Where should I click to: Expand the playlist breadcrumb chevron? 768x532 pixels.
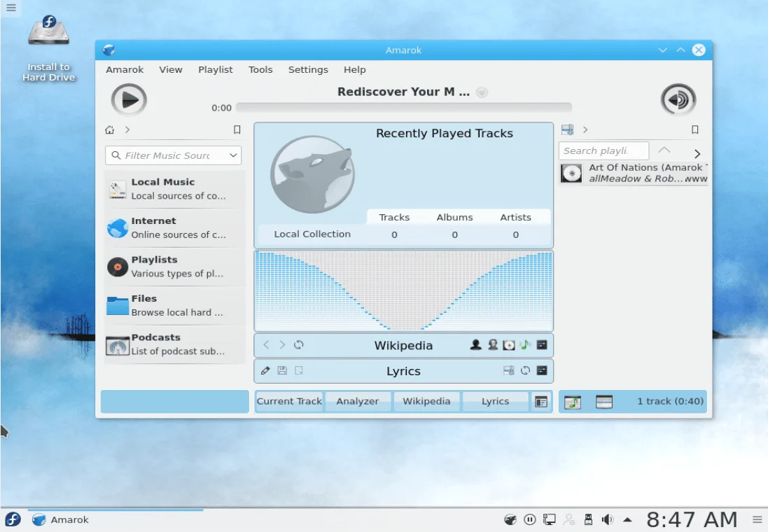click(585, 129)
